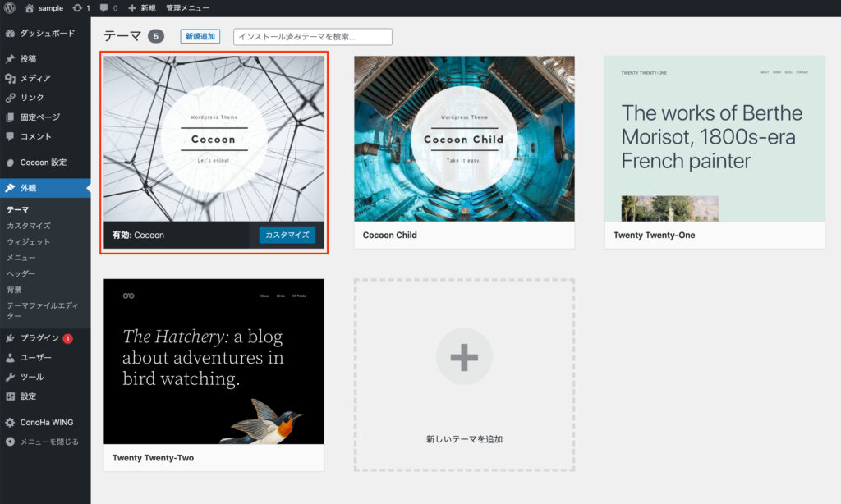Click the Twenty Twenty-Two theme name
Viewport: 841px width, 504px height.
coord(154,458)
